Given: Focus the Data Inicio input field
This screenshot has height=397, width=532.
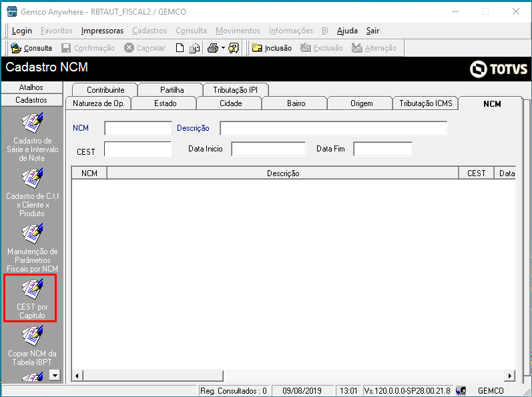Looking at the screenshot, I should (x=268, y=149).
